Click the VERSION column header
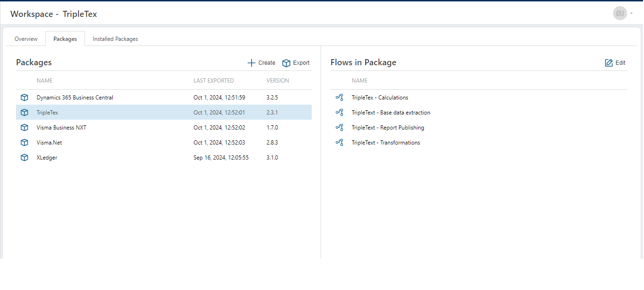Screen dimensions: 644x290 [x=278, y=81]
